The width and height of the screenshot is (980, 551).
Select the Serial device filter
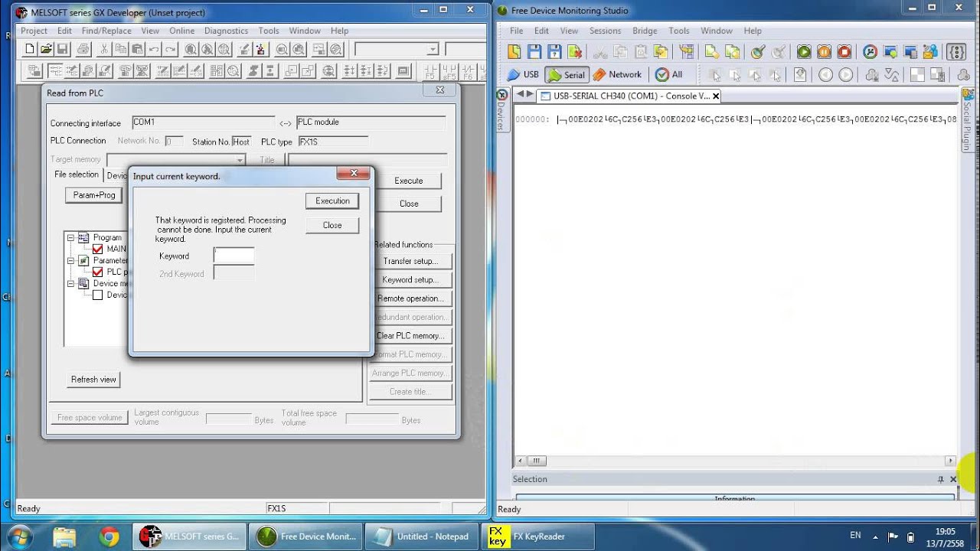click(567, 75)
